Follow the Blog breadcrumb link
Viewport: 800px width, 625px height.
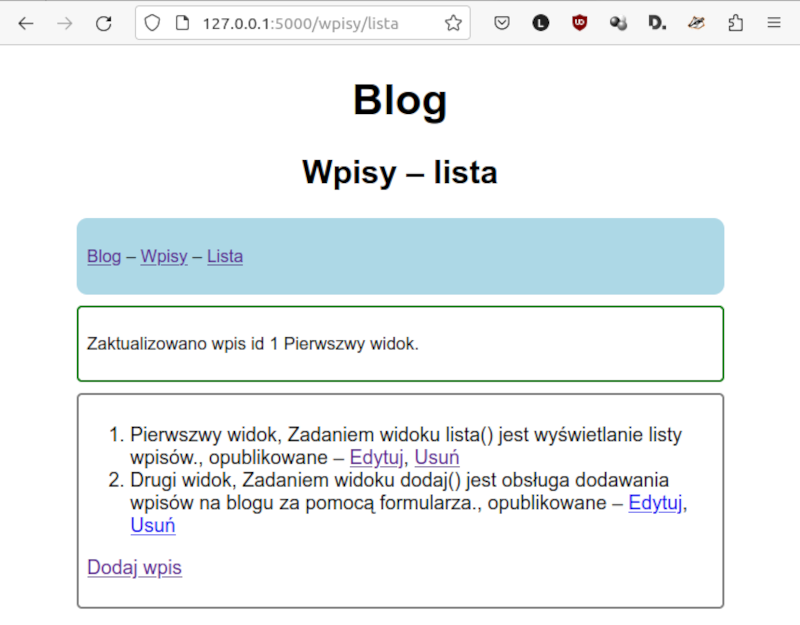click(x=104, y=256)
